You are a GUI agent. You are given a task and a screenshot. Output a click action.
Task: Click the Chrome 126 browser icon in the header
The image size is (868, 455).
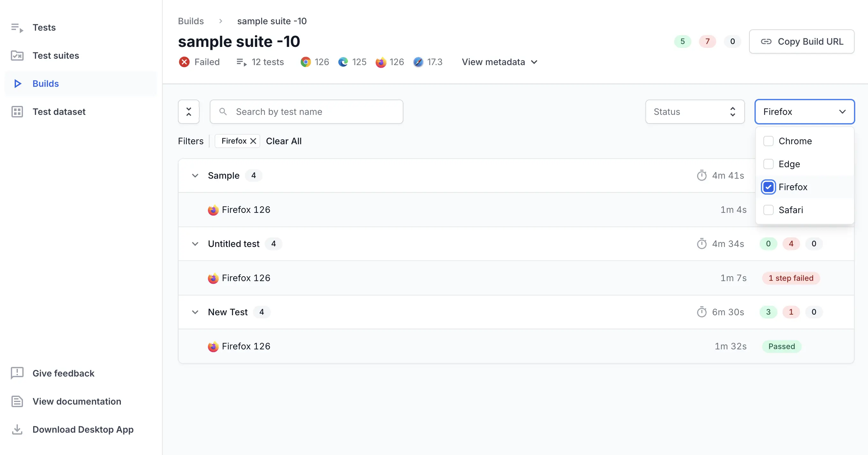(x=305, y=62)
